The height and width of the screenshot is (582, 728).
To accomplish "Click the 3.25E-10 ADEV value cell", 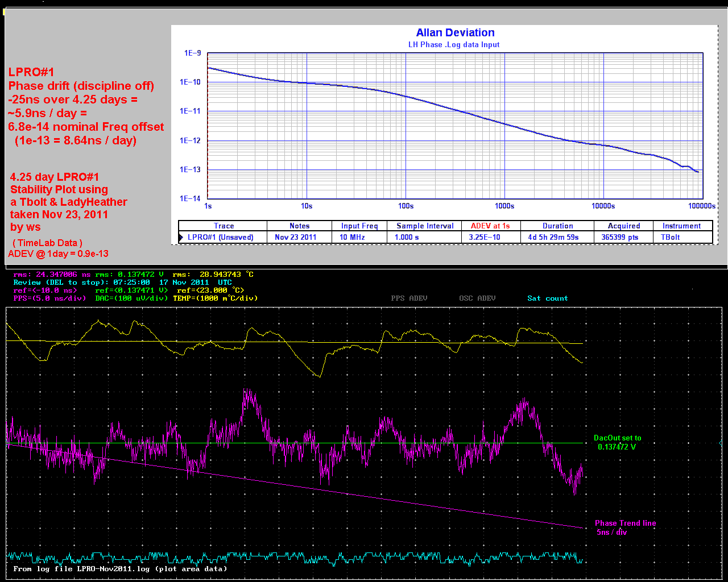I will 485,238.
